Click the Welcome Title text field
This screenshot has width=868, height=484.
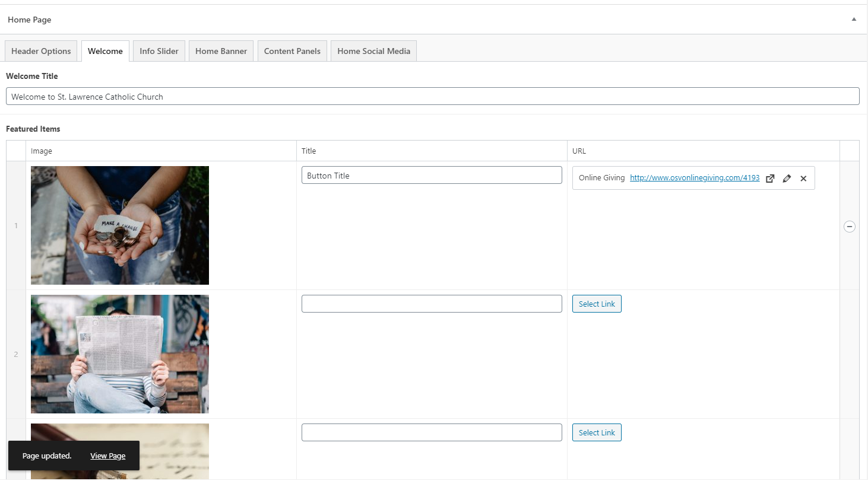[432, 97]
